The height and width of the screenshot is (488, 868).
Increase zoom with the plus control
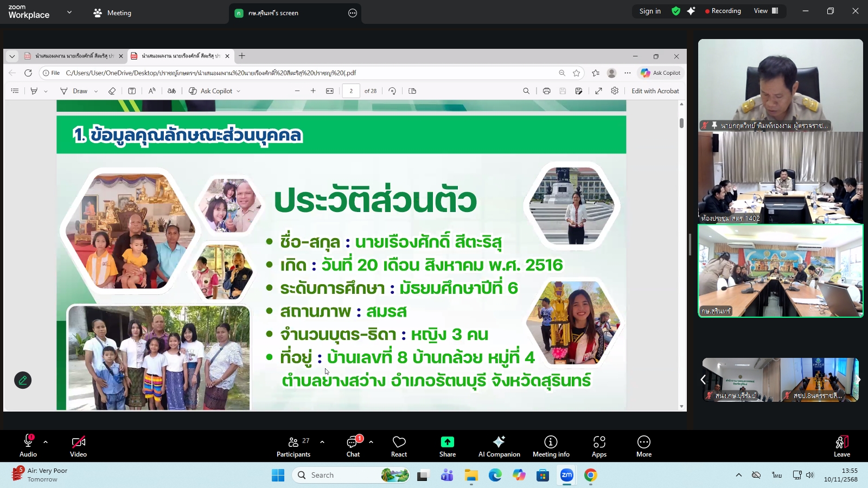tap(313, 91)
